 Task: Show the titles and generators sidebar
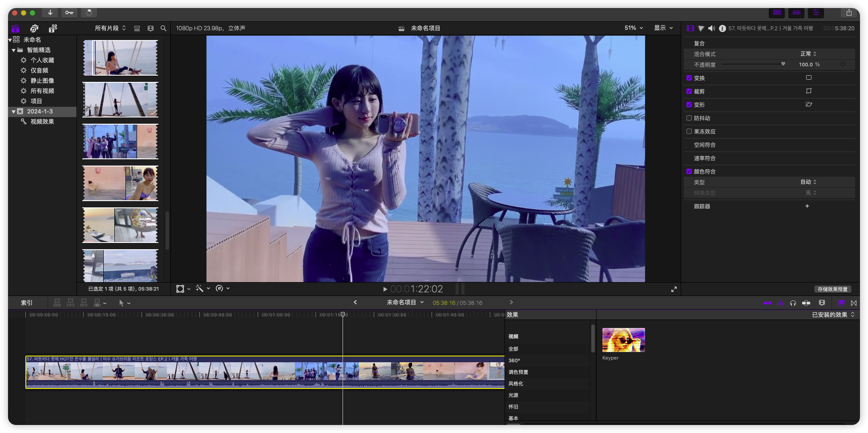pyautogui.click(x=53, y=28)
